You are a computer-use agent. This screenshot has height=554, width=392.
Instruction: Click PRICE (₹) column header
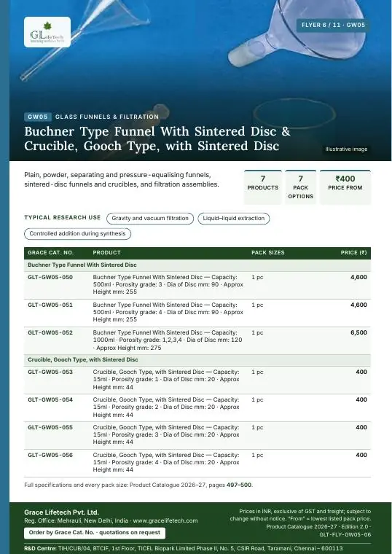tap(353, 253)
